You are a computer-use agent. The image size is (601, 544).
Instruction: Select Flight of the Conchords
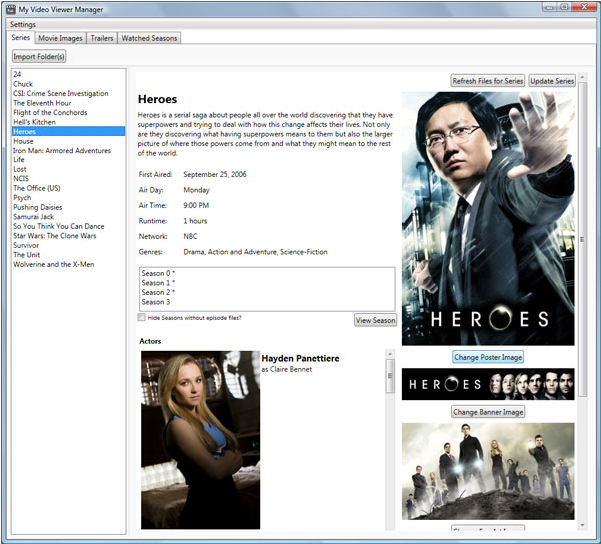(68, 113)
